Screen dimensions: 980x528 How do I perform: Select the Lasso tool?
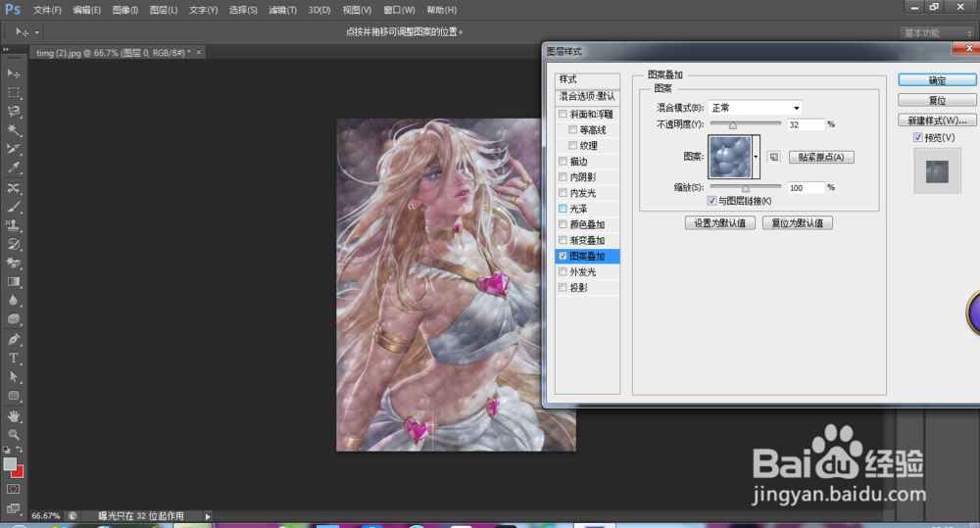pyautogui.click(x=13, y=112)
